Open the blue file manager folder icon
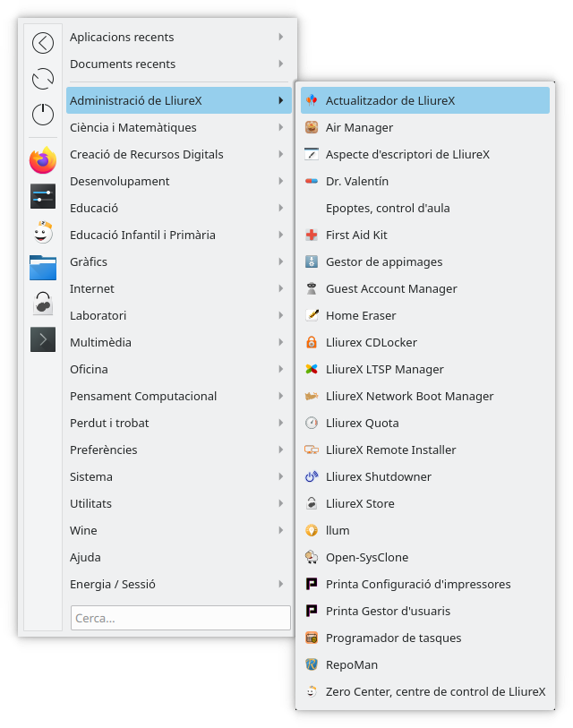This screenshot has width=573, height=728. pyautogui.click(x=43, y=267)
